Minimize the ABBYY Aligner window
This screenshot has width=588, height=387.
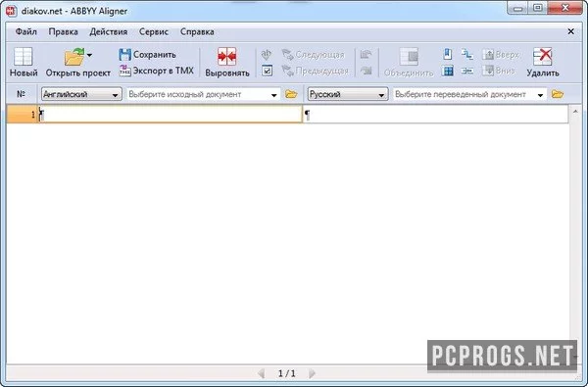point(517,8)
